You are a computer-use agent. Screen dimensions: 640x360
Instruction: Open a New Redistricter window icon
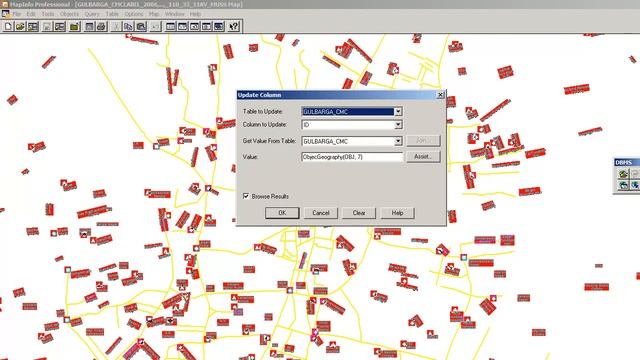(219, 27)
